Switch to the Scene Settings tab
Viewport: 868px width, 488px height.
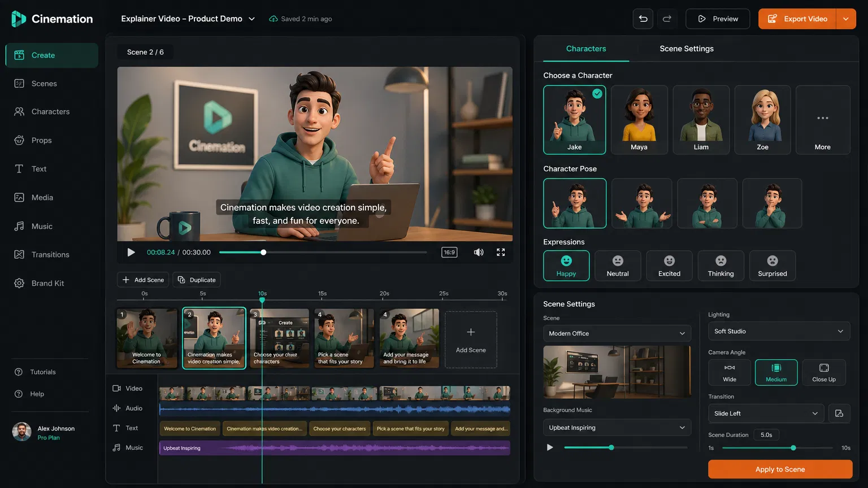coord(687,49)
